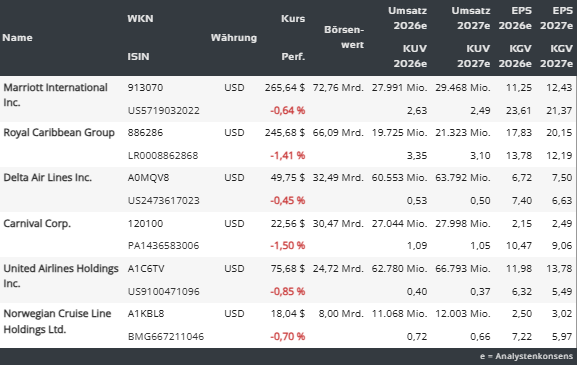
Task: Click the Börsenwert column header
Action: point(344,37)
